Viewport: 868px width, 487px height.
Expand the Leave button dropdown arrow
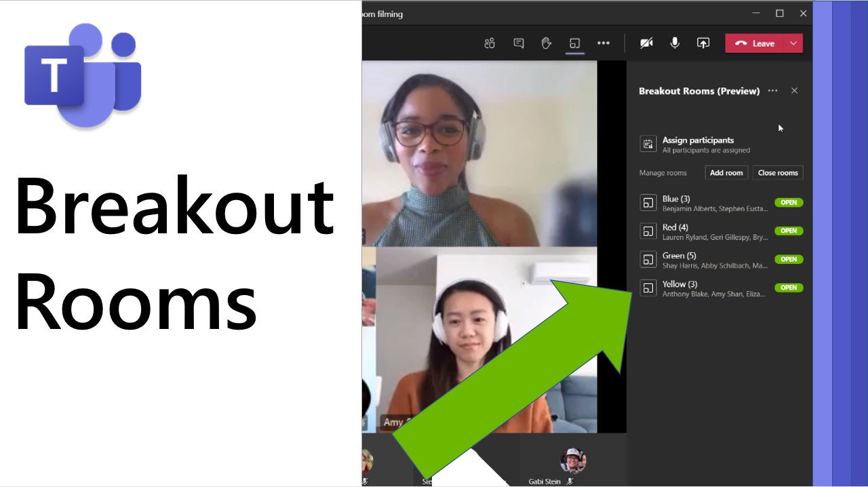pyautogui.click(x=793, y=43)
